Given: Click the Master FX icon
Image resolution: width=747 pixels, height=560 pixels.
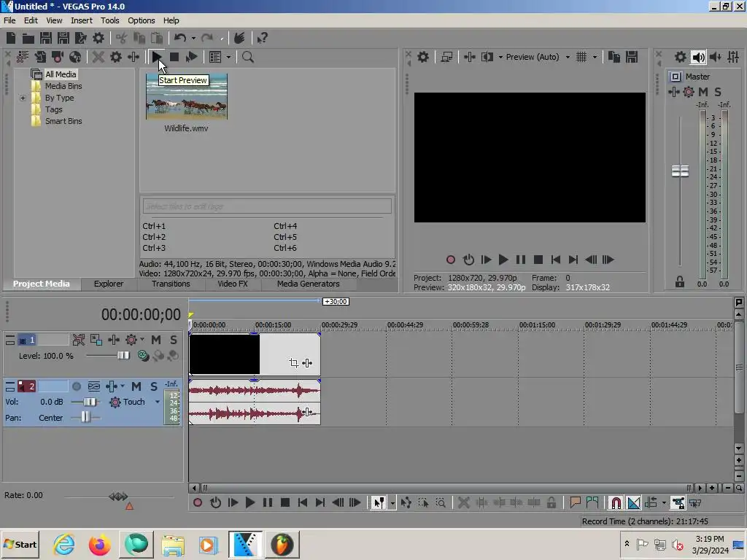Looking at the screenshot, I should pos(673,92).
